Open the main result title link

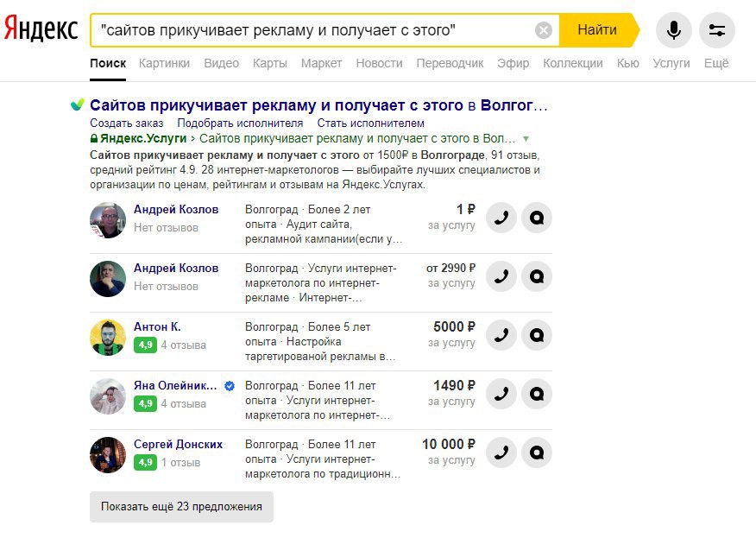click(x=318, y=105)
